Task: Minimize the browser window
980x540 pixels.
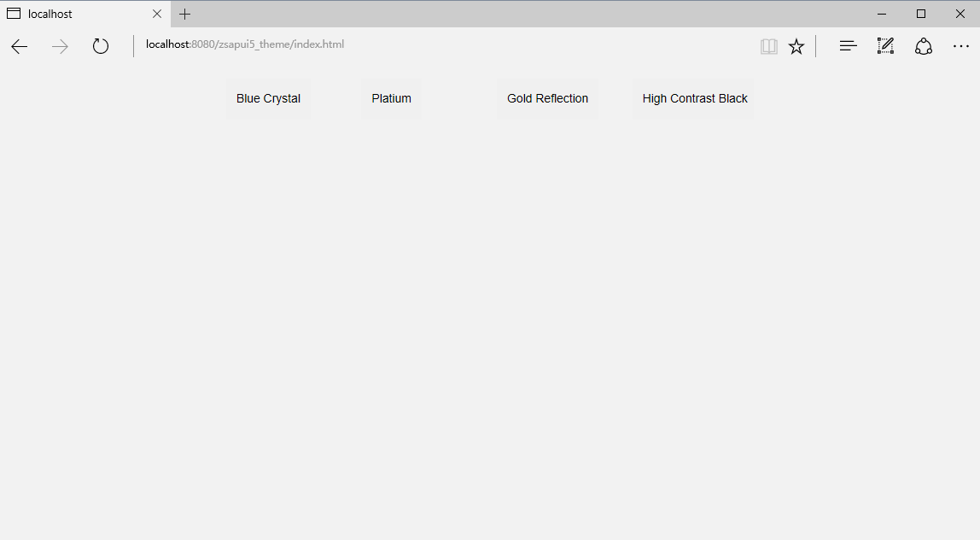Action: tap(881, 14)
